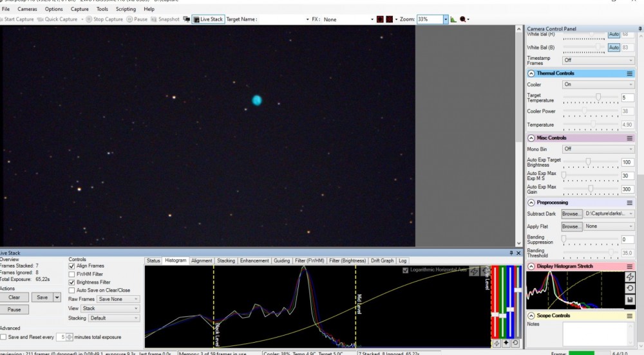Click auto-stretch lightning icon in Display Histogram Stretch

[630, 277]
